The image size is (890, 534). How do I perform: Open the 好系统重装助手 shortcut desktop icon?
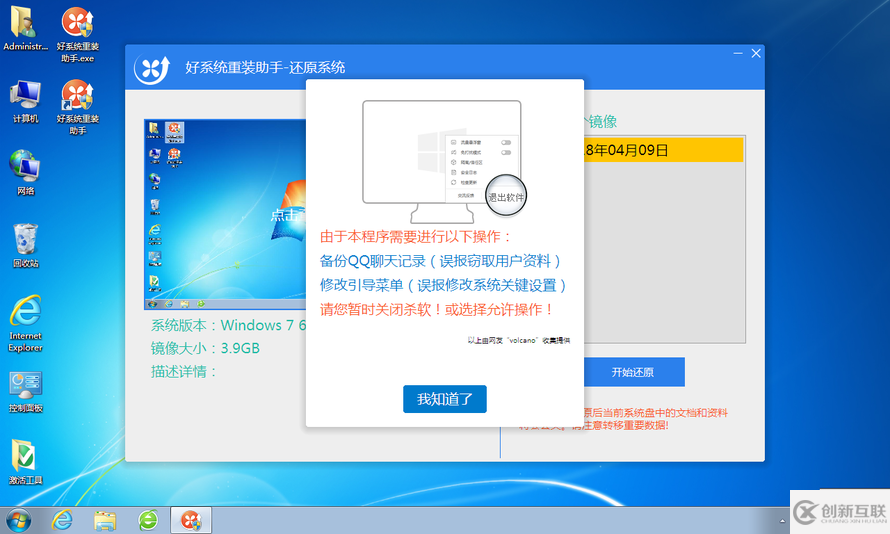click(x=78, y=107)
